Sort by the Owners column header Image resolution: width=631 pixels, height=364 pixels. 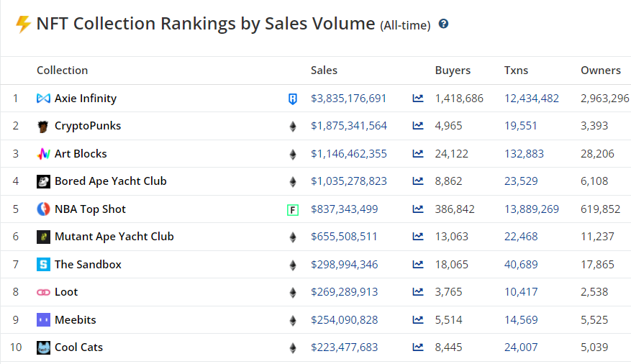click(x=600, y=70)
